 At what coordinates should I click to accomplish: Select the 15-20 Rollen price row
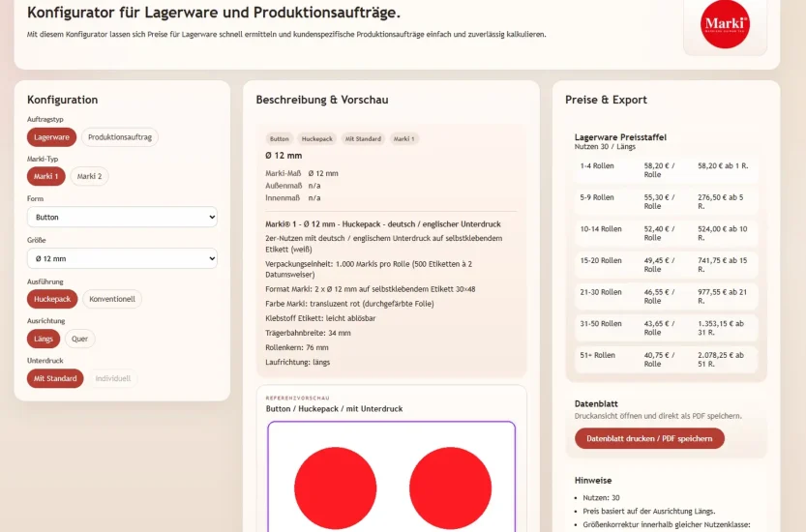click(x=666, y=265)
